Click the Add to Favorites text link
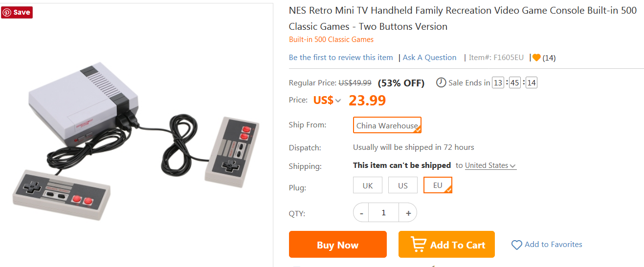The image size is (644, 267). [553, 245]
